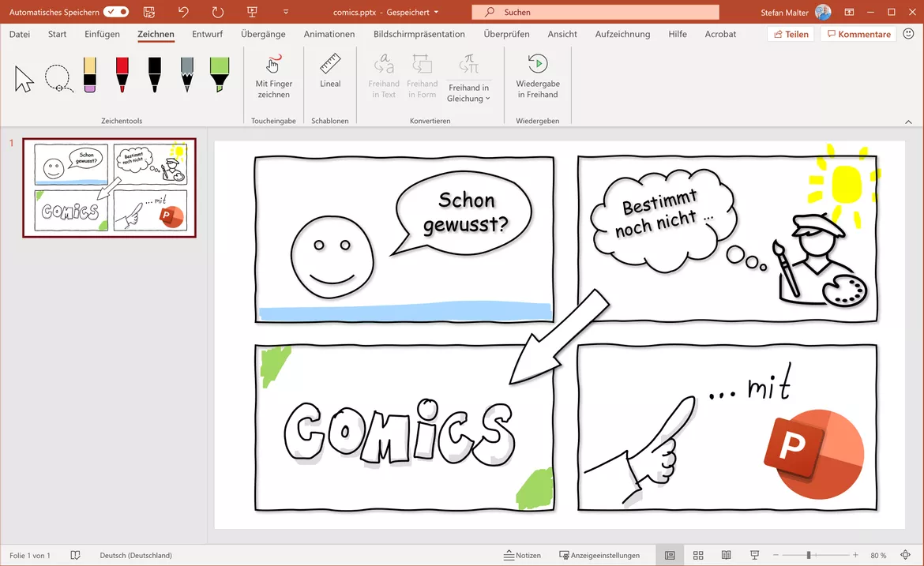
Task: Open Freihand in Gleichung dropdown arrow
Action: point(488,99)
